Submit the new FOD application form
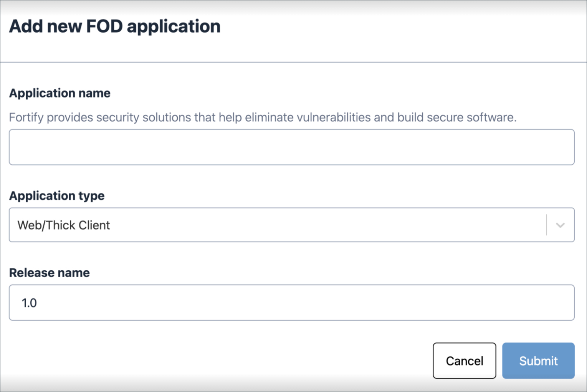The width and height of the screenshot is (587, 392). click(x=538, y=361)
